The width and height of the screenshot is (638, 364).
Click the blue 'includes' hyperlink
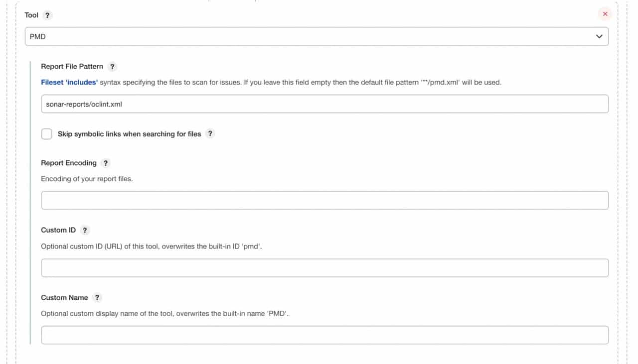pyautogui.click(x=69, y=82)
